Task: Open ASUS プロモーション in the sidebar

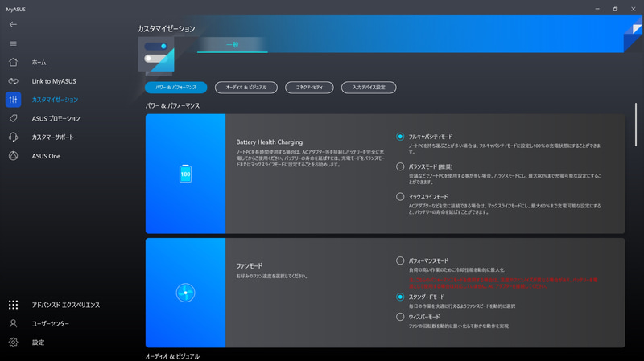Action: (x=56, y=118)
